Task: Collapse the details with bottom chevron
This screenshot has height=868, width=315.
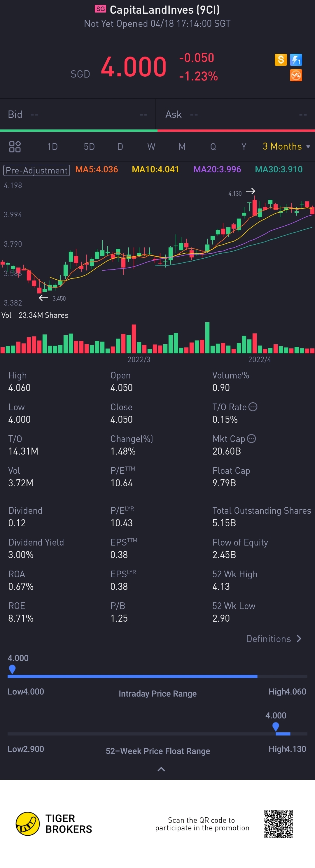Action: [161, 769]
